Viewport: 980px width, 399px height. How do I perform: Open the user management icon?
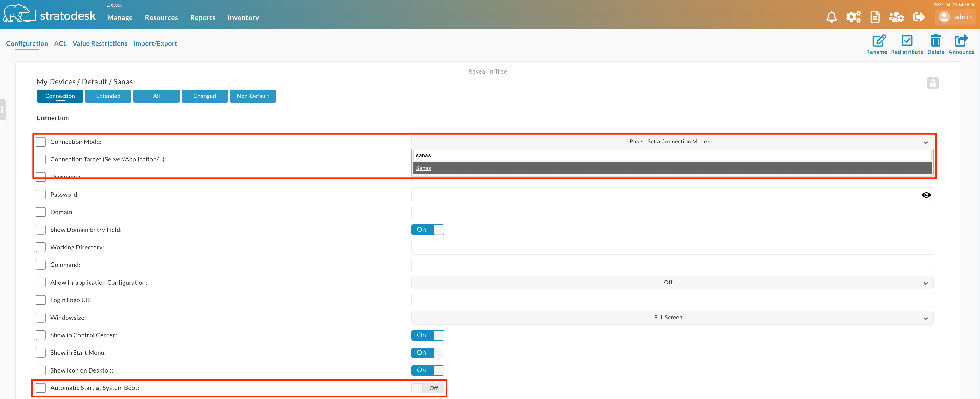pos(896,17)
